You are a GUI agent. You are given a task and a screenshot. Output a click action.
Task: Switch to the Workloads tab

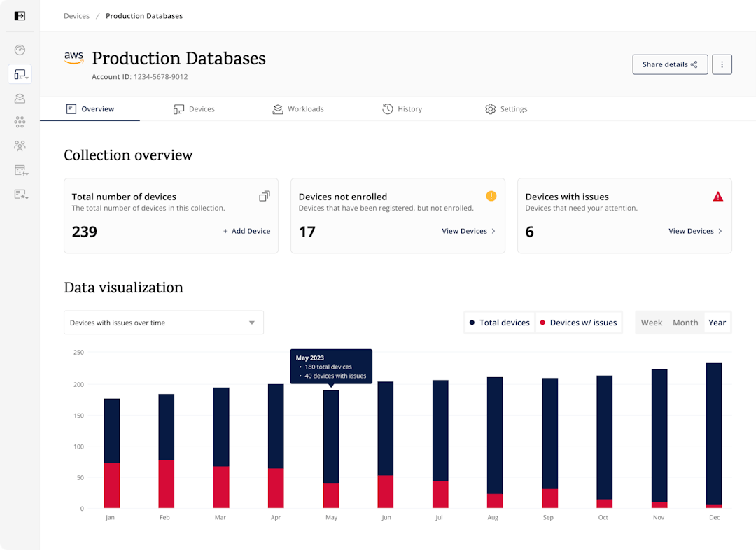click(x=298, y=109)
